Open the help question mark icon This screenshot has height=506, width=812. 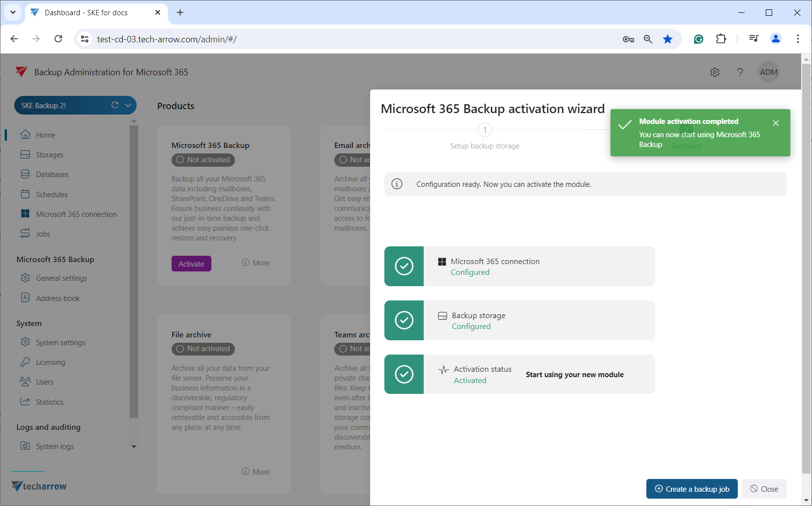click(x=740, y=72)
